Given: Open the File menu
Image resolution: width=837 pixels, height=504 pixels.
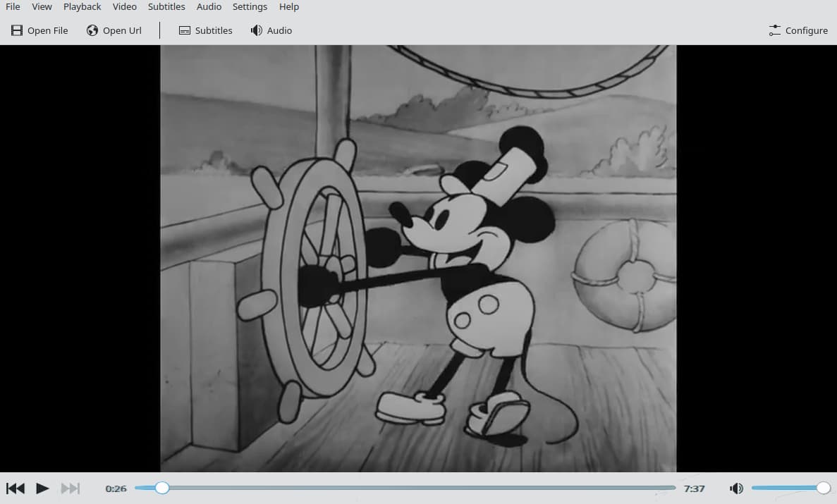Looking at the screenshot, I should pos(13,6).
